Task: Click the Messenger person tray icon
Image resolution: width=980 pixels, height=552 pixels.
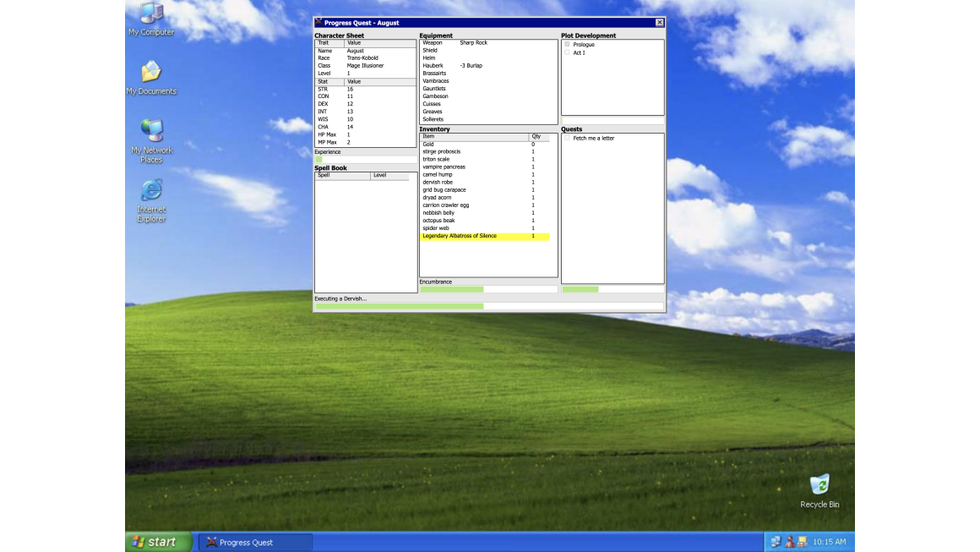Action: [x=789, y=542]
